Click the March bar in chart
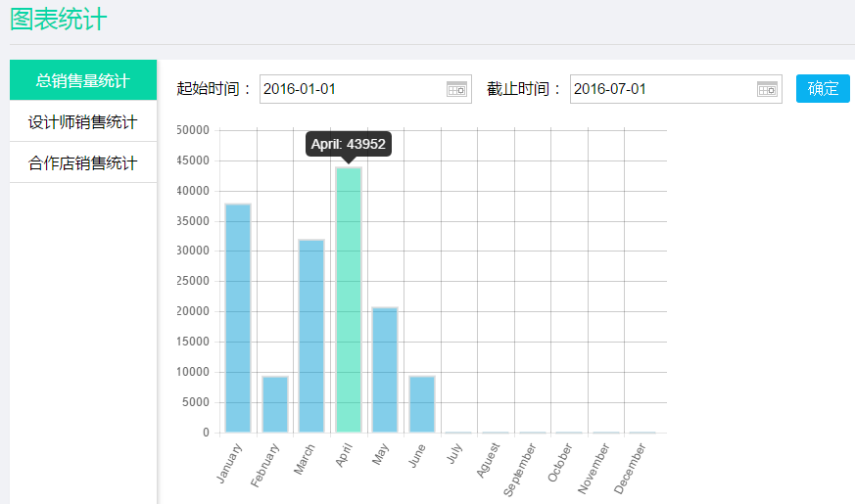 coord(311,337)
